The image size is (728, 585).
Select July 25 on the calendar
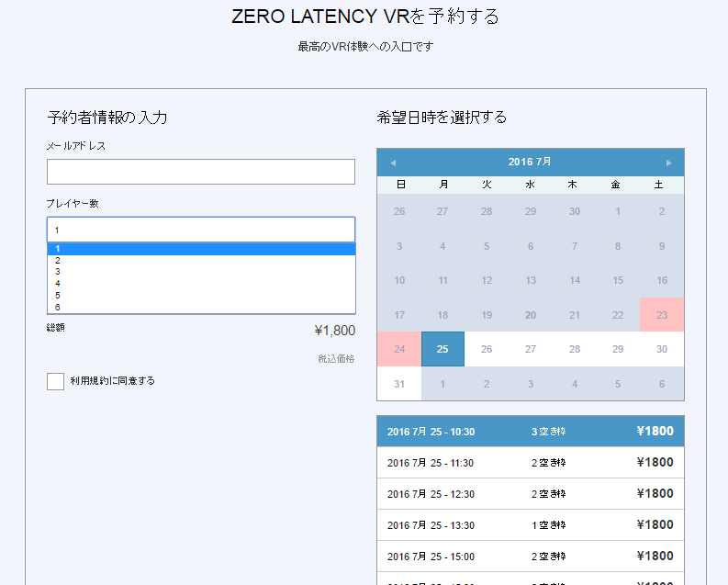coord(442,349)
